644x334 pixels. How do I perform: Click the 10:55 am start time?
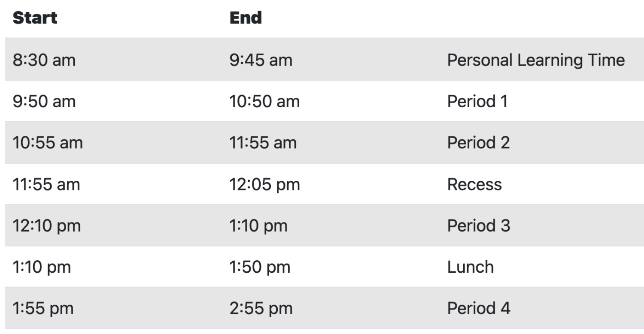pyautogui.click(x=48, y=143)
